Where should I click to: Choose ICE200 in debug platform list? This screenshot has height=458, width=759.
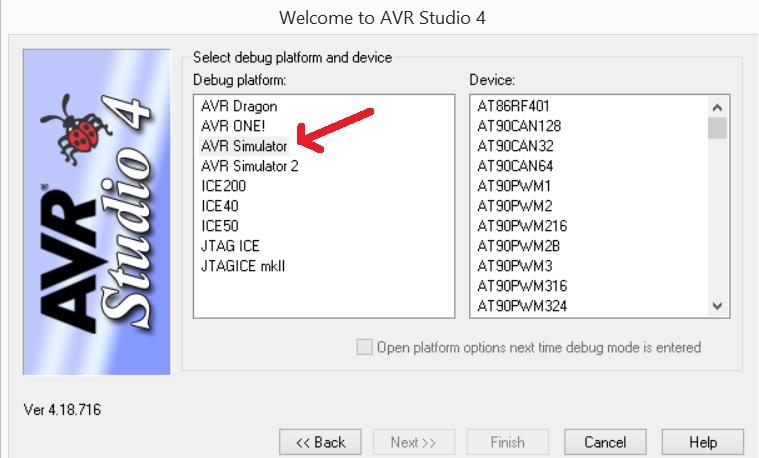pos(224,186)
